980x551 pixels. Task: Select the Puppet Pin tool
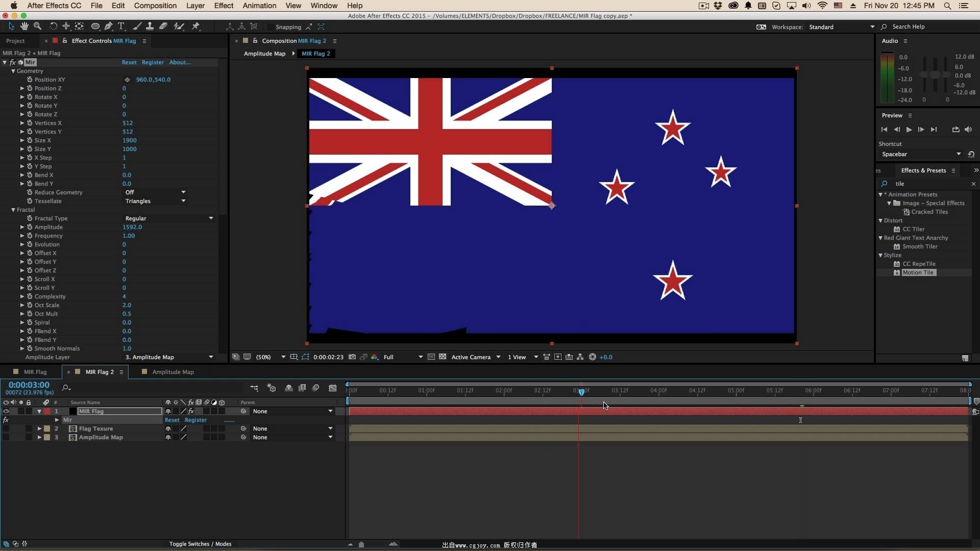point(195,26)
